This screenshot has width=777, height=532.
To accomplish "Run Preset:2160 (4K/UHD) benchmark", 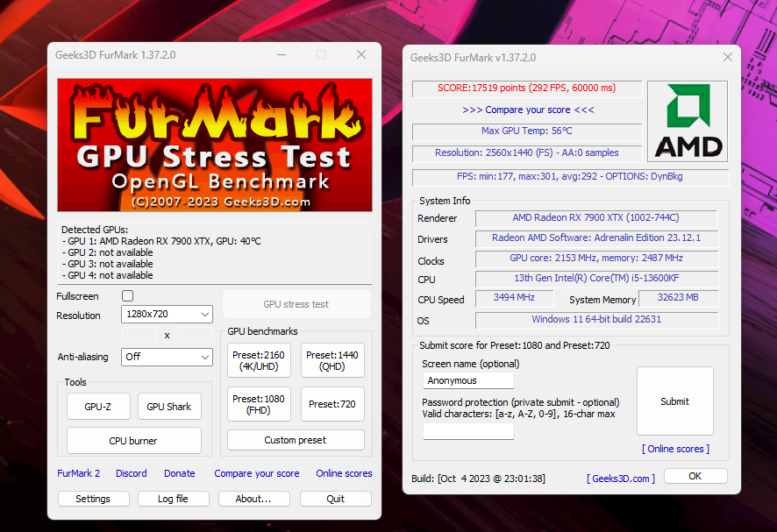I will click(259, 360).
